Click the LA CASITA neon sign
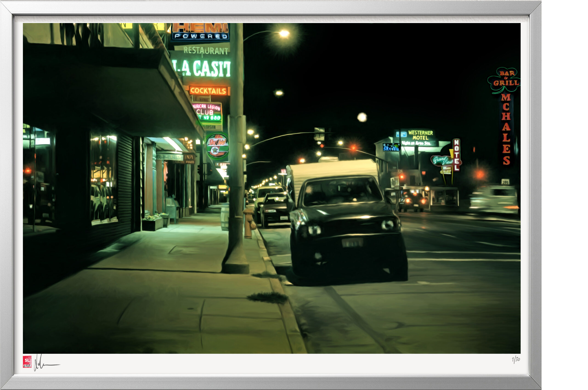This screenshot has height=390, width=588. (x=202, y=68)
